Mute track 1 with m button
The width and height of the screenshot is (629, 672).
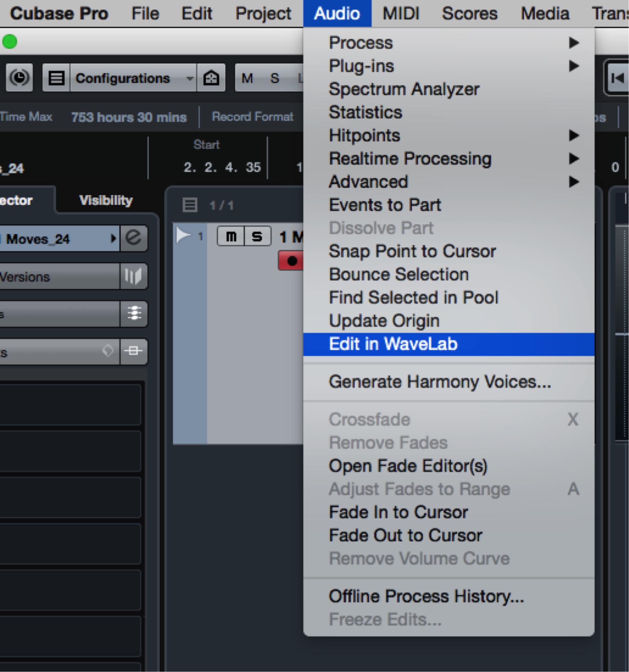[231, 236]
